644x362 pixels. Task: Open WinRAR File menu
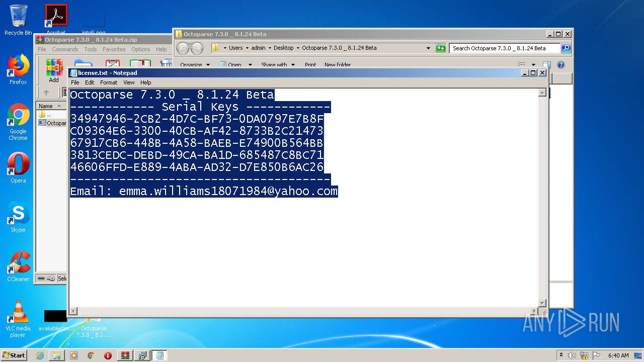click(x=42, y=49)
